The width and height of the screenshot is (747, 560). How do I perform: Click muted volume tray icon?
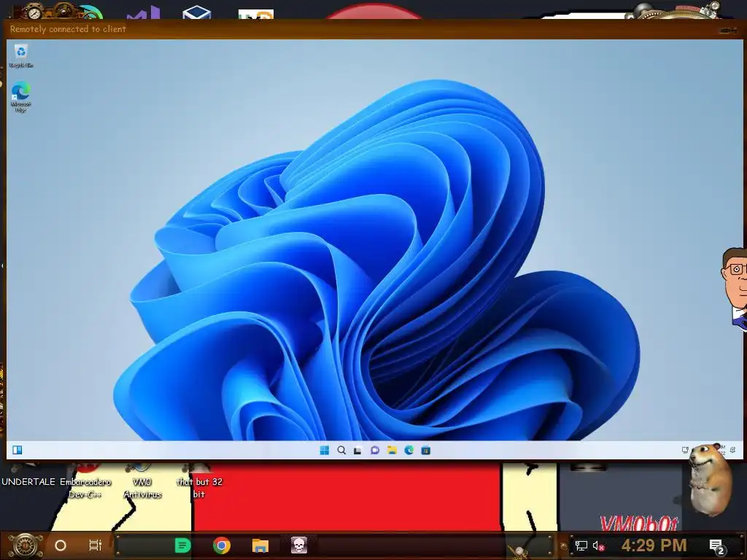pos(598,545)
